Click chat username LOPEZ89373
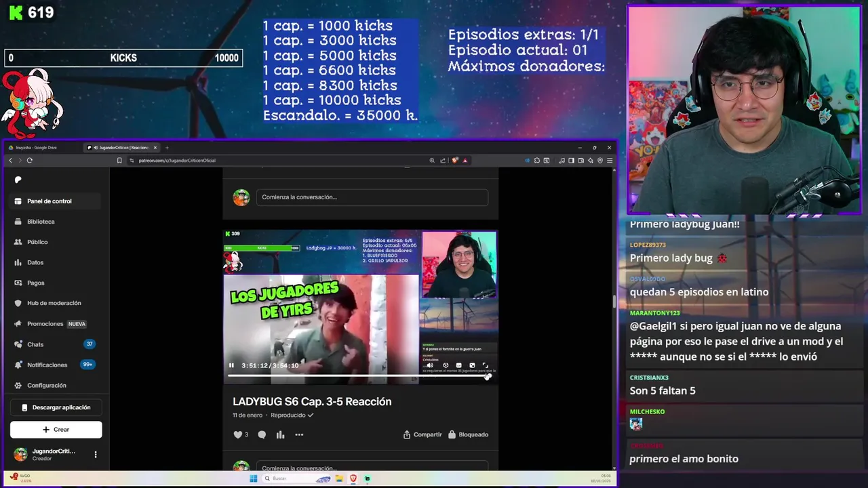Viewport: 868px width, 488px height. coord(648,245)
